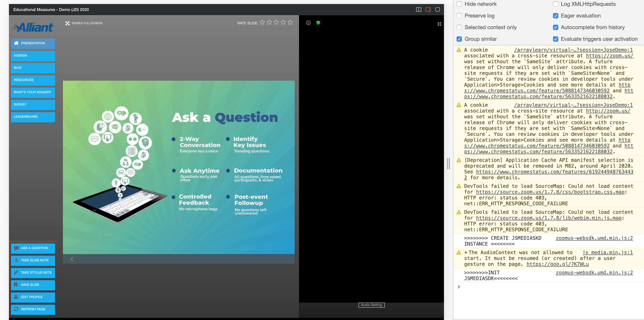The width and height of the screenshot is (644, 320).
Task: Select the orange right-panel layout icon
Action: pos(428,9)
